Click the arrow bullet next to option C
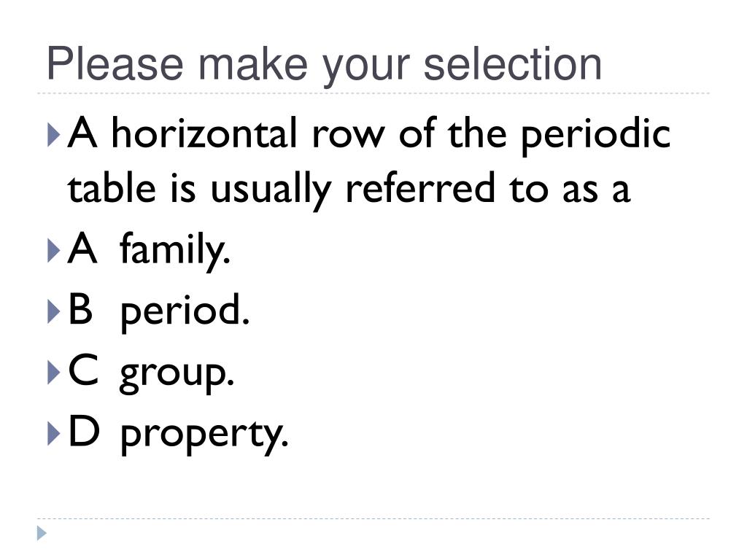This screenshot has height=560, width=747. (54, 373)
